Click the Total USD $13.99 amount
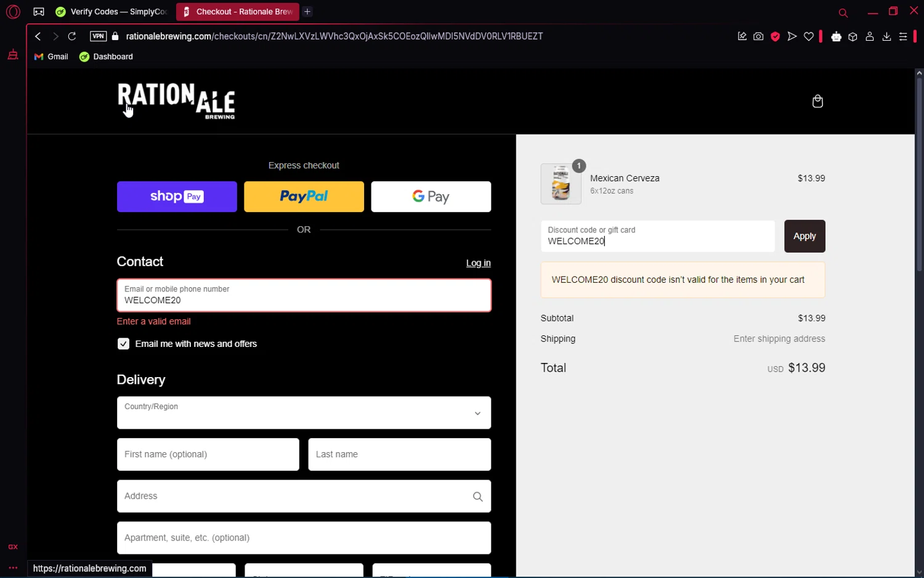This screenshot has height=578, width=924. [796, 368]
